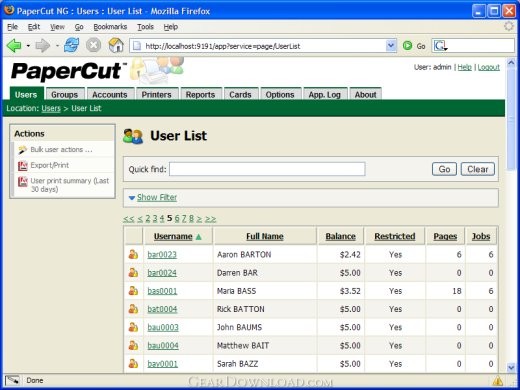This screenshot has width=520, height=390.
Task: Click the user icon for bav0001
Action: (133, 363)
